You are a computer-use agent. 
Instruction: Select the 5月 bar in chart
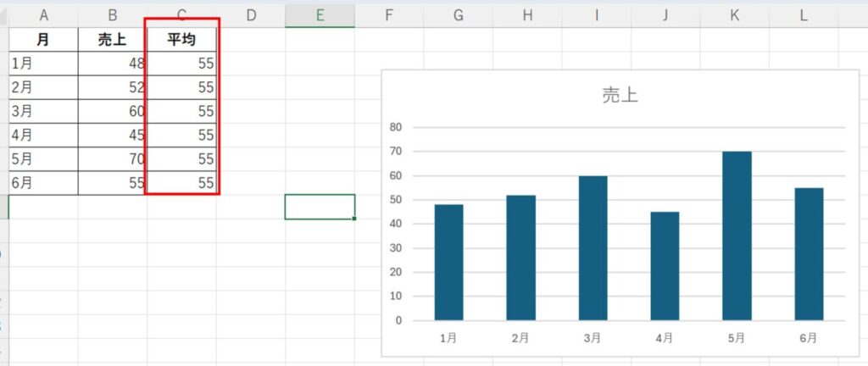tap(737, 236)
